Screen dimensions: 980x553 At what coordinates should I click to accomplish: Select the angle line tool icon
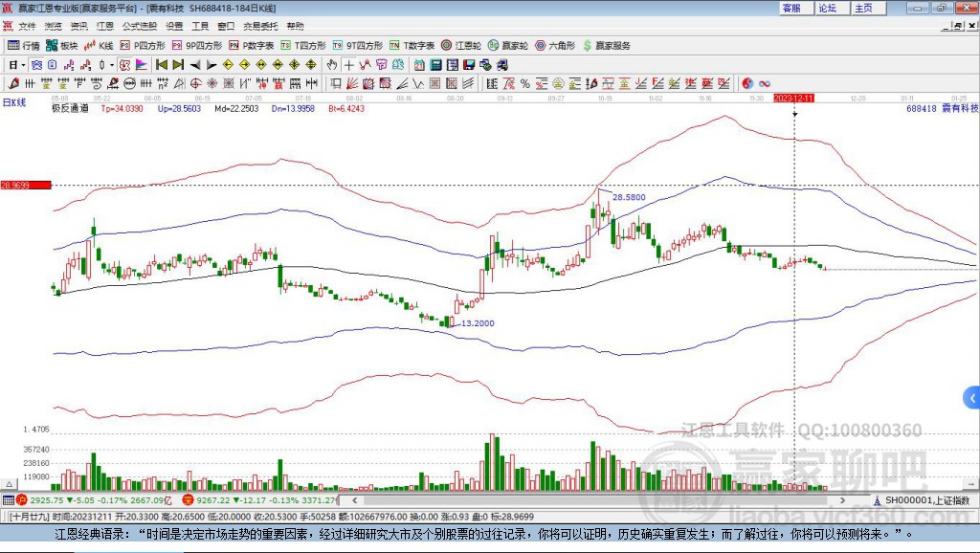pos(402,84)
